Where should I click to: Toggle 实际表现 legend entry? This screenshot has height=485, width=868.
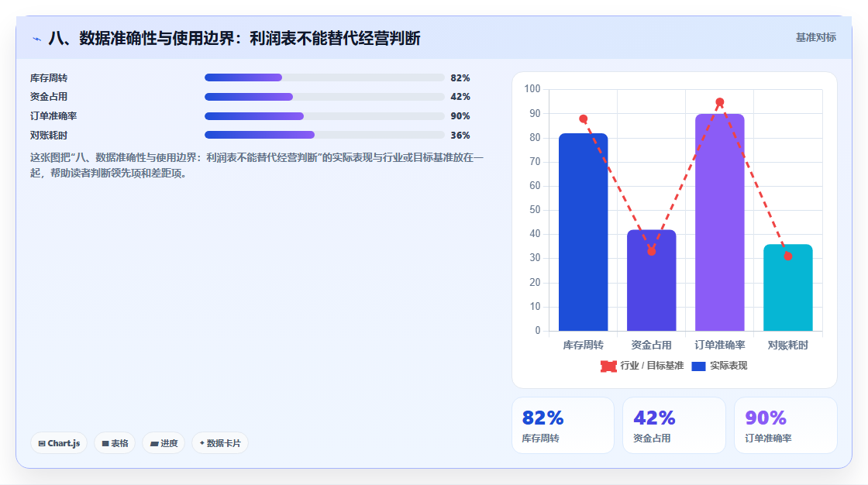click(720, 366)
